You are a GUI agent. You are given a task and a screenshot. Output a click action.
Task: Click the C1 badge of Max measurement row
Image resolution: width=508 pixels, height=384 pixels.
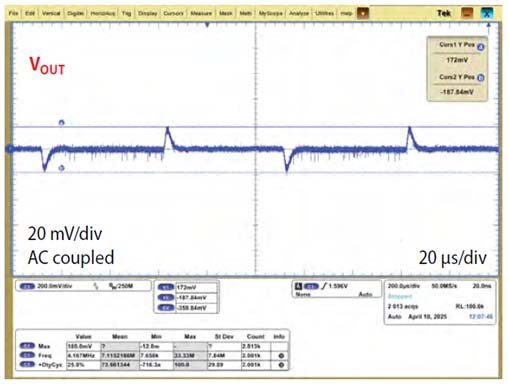pos(27,346)
